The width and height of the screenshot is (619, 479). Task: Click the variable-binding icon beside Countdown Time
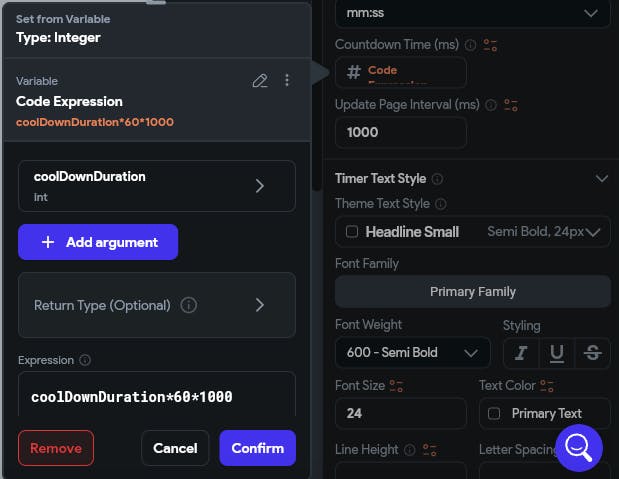(x=490, y=45)
